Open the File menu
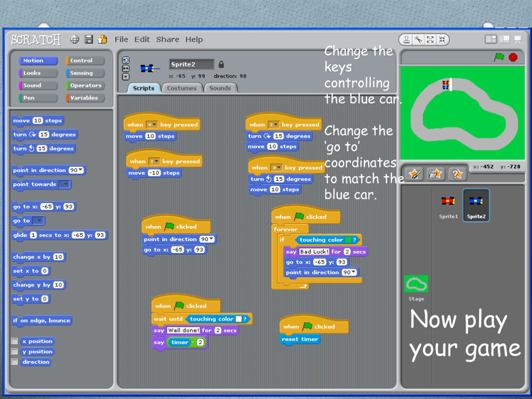Viewport: 532px width, 399px height. click(121, 39)
